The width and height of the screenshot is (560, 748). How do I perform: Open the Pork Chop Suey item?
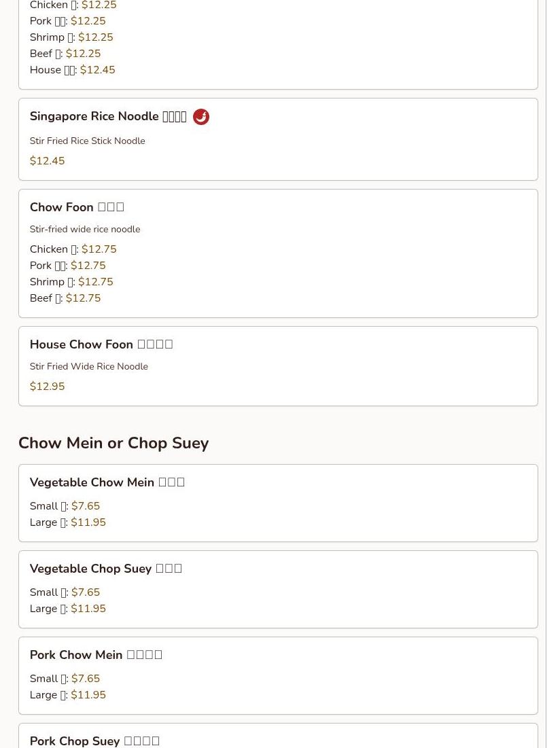click(x=94, y=741)
